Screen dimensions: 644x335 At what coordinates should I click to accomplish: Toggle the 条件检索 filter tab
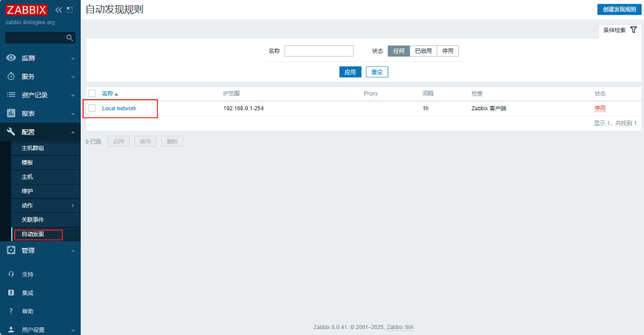click(619, 31)
